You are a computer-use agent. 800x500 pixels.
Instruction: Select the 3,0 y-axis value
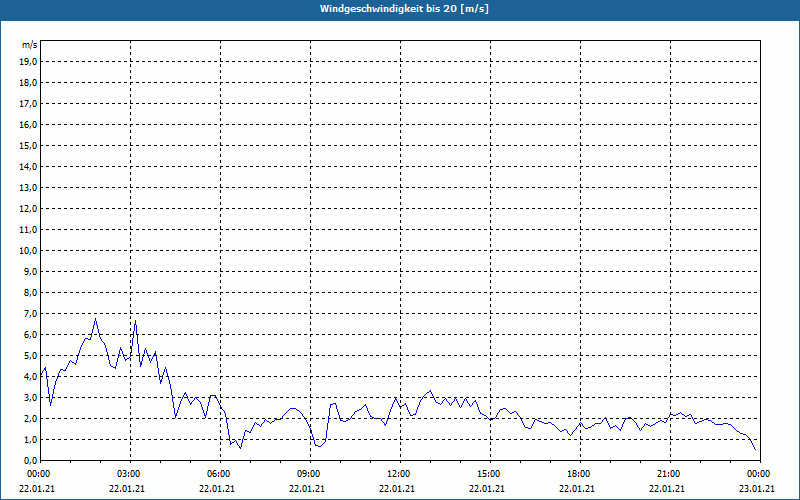pos(31,397)
